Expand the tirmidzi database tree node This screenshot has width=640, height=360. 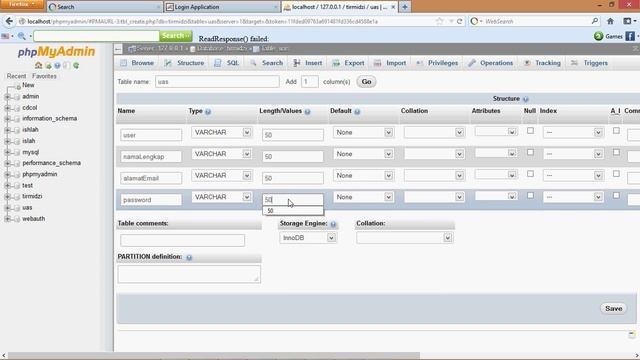click(x=7, y=197)
